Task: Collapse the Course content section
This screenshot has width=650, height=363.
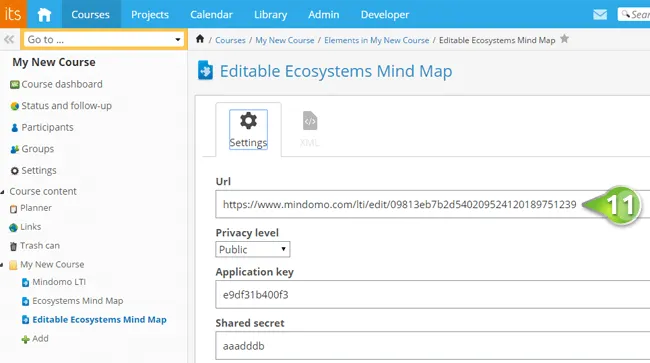Action: pyautogui.click(x=2, y=192)
